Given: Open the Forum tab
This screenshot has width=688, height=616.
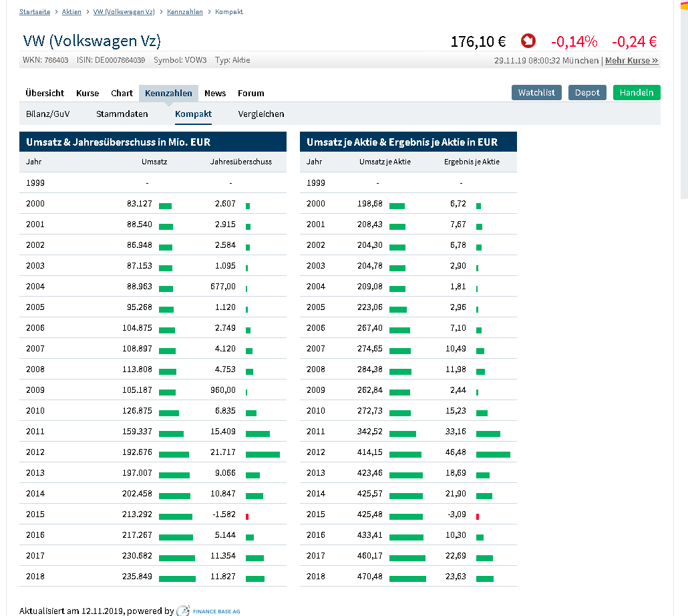Looking at the screenshot, I should 251,94.
